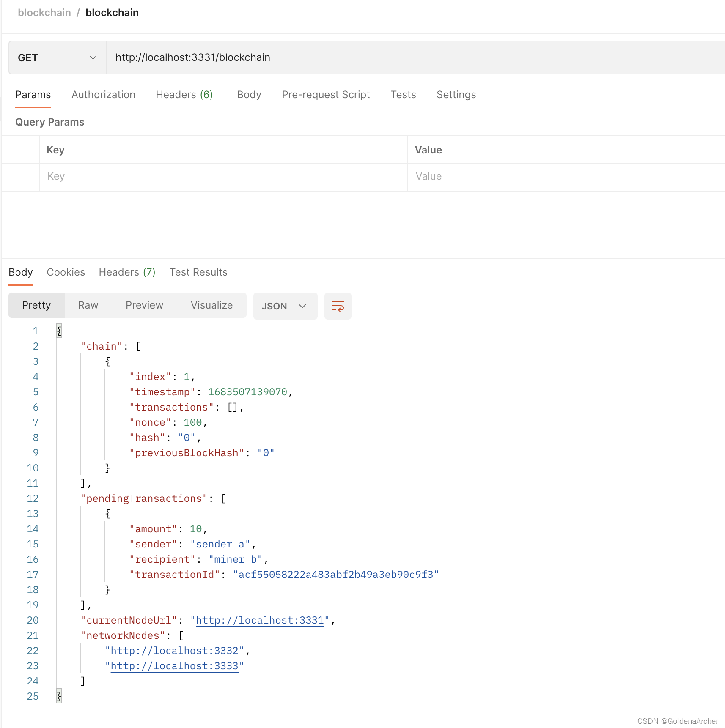Click the "pendingTransactions" key text
The width and height of the screenshot is (725, 728).
point(144,498)
